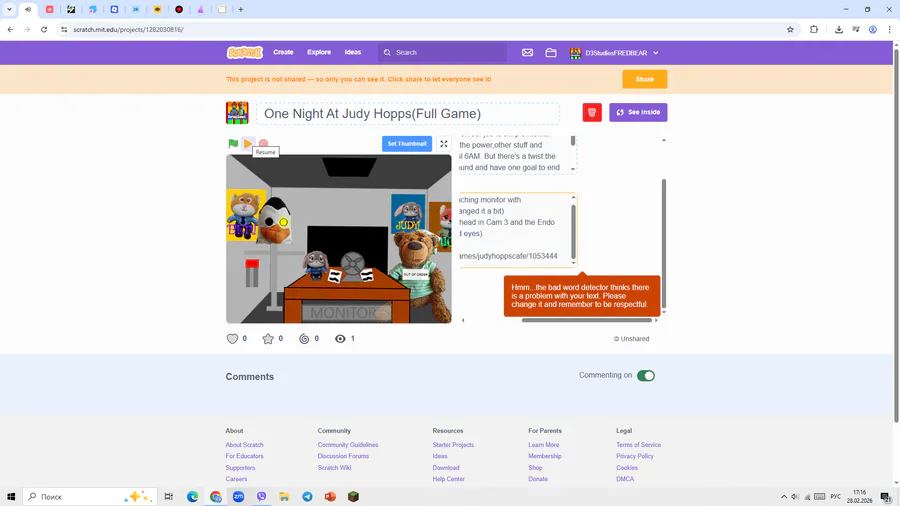
Task: Toggle the Commenting on switch
Action: click(x=646, y=376)
